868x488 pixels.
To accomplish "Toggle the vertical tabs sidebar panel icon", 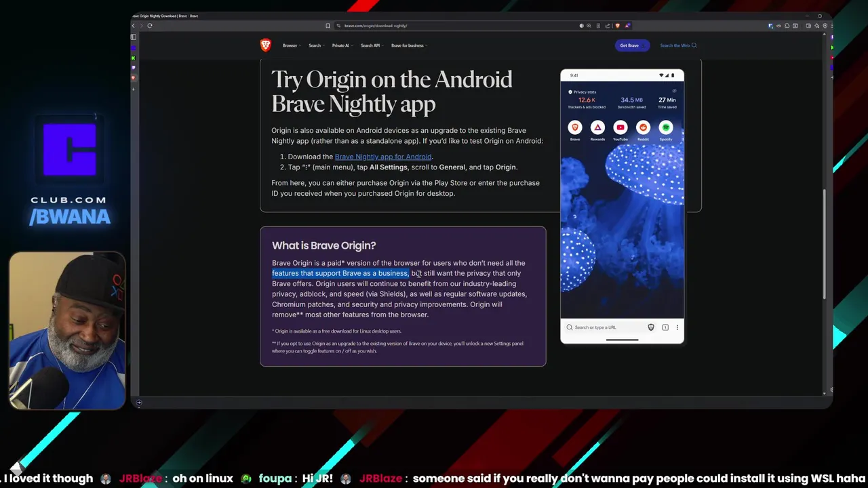I will [x=134, y=37].
